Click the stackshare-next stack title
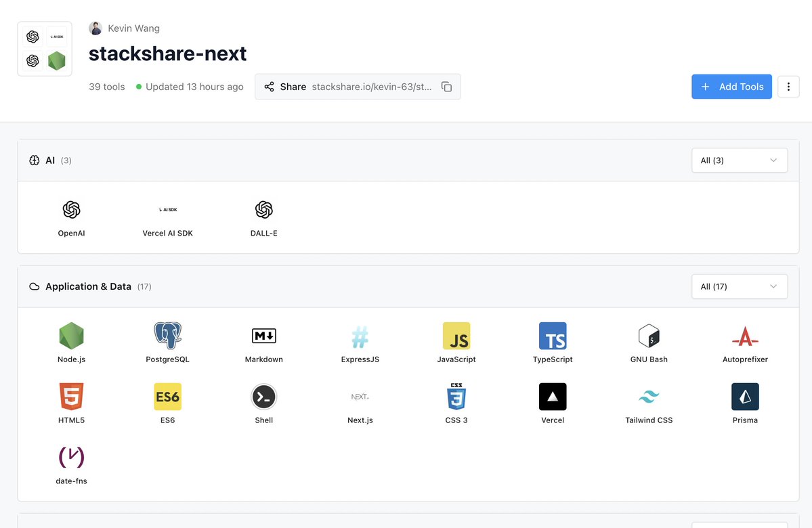 (167, 53)
